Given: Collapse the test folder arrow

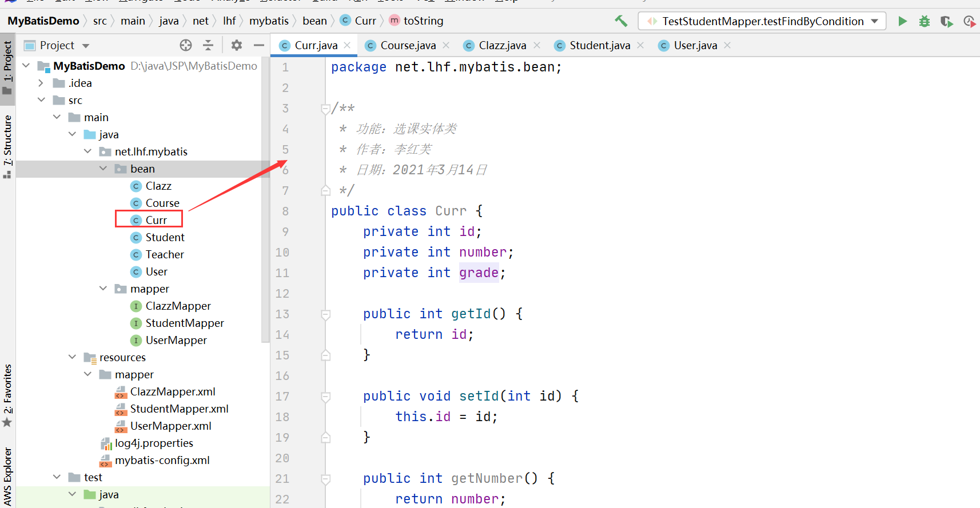Looking at the screenshot, I should click(57, 477).
